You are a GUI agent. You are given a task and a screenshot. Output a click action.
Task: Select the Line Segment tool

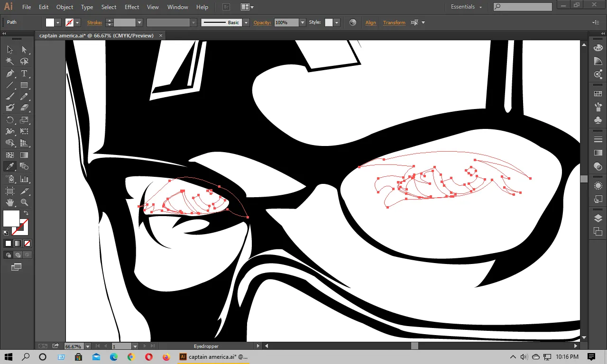[10, 85]
